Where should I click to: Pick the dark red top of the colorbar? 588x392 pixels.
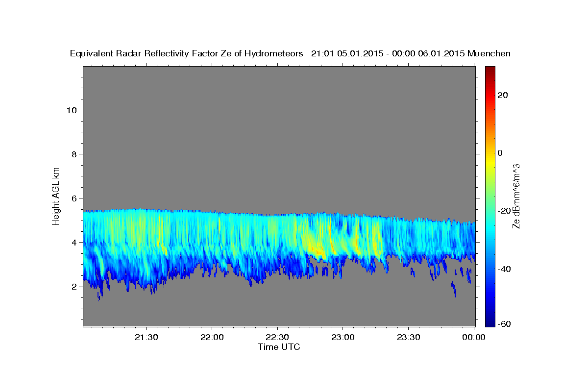click(x=490, y=70)
